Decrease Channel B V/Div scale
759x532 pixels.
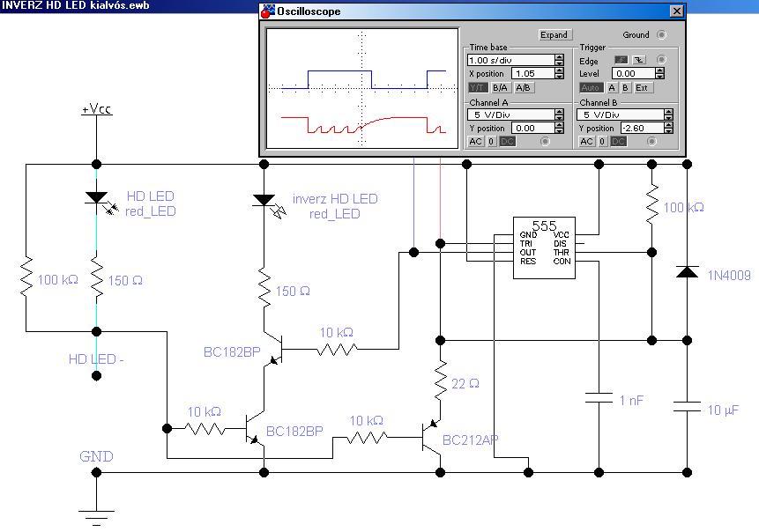coord(668,117)
